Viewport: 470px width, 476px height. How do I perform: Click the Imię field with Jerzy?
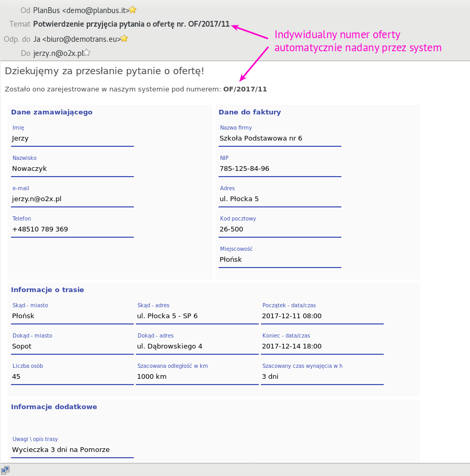pyautogui.click(x=72, y=138)
